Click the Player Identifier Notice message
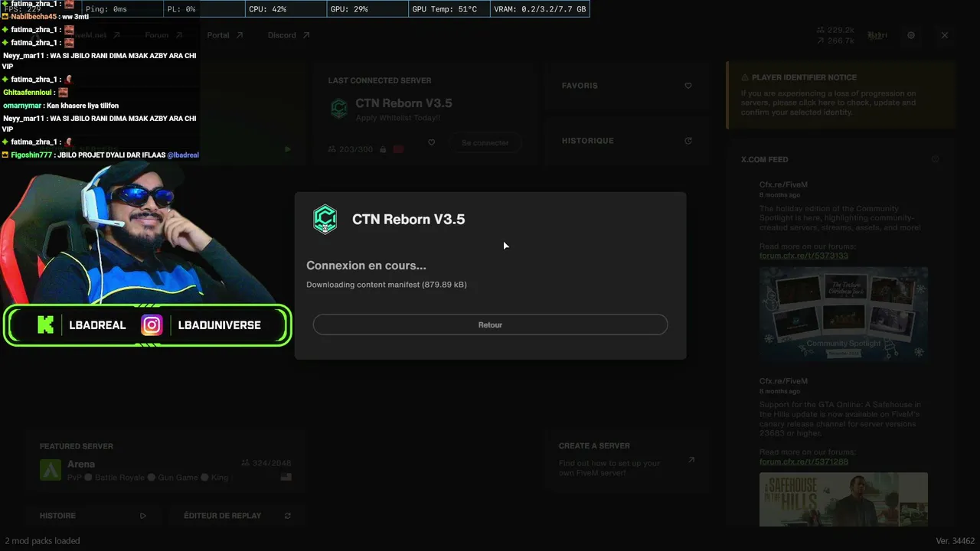 click(828, 103)
